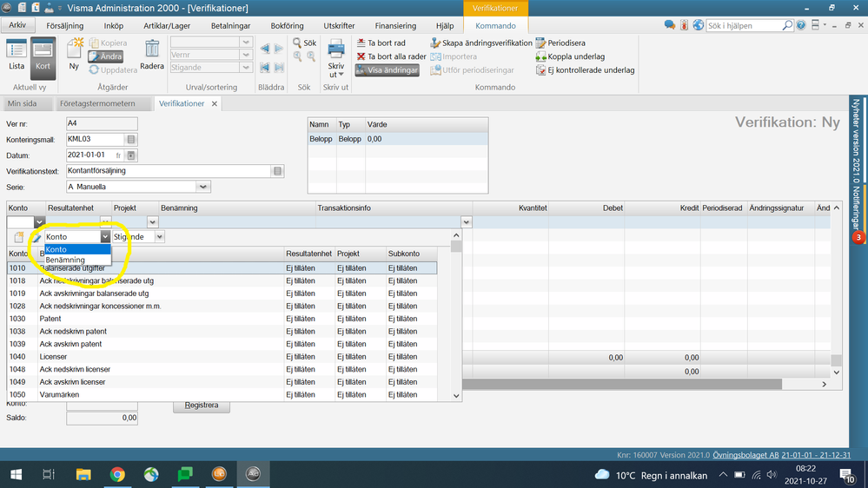Expand the Serie dropdown
This screenshot has width=868, height=488.
pyautogui.click(x=203, y=187)
